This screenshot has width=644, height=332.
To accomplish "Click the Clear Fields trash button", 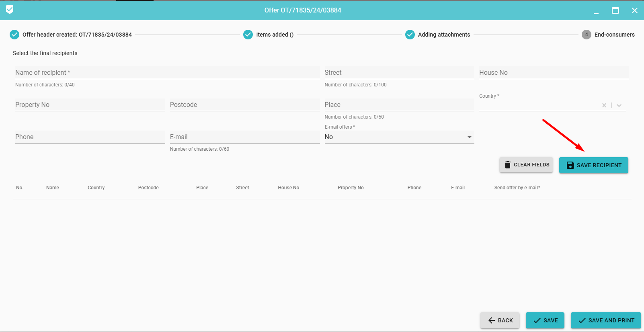I will (526, 165).
